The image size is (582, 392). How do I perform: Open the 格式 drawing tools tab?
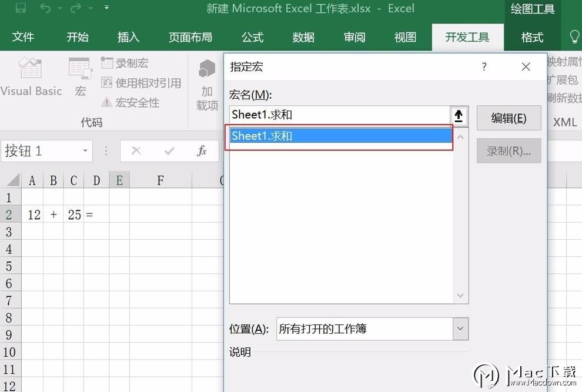pyautogui.click(x=532, y=37)
